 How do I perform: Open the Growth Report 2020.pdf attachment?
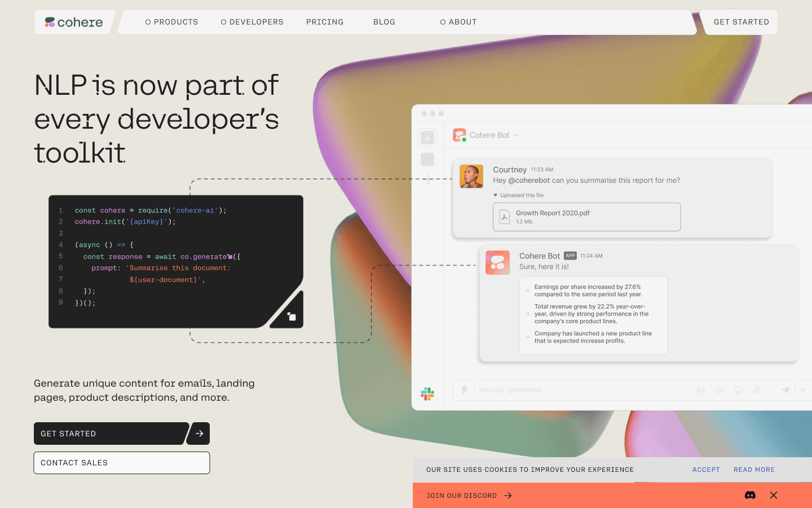tap(586, 217)
